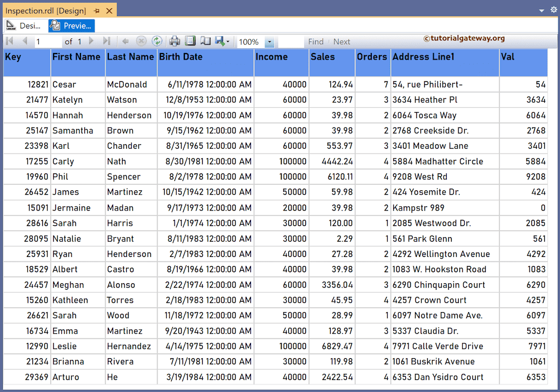Screen dimensions: 560x392
Task: Navigate to the next page
Action: tap(91, 41)
